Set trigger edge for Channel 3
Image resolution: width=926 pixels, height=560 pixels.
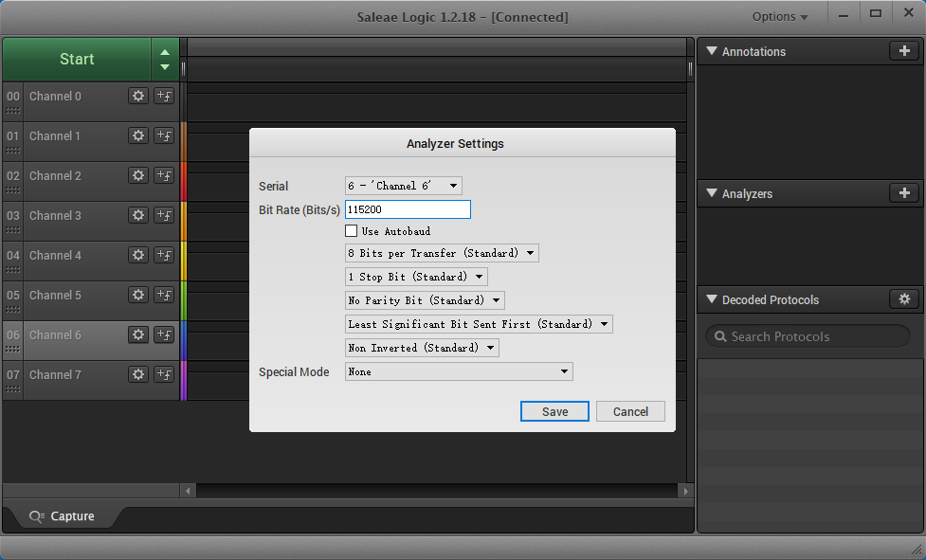pos(164,215)
